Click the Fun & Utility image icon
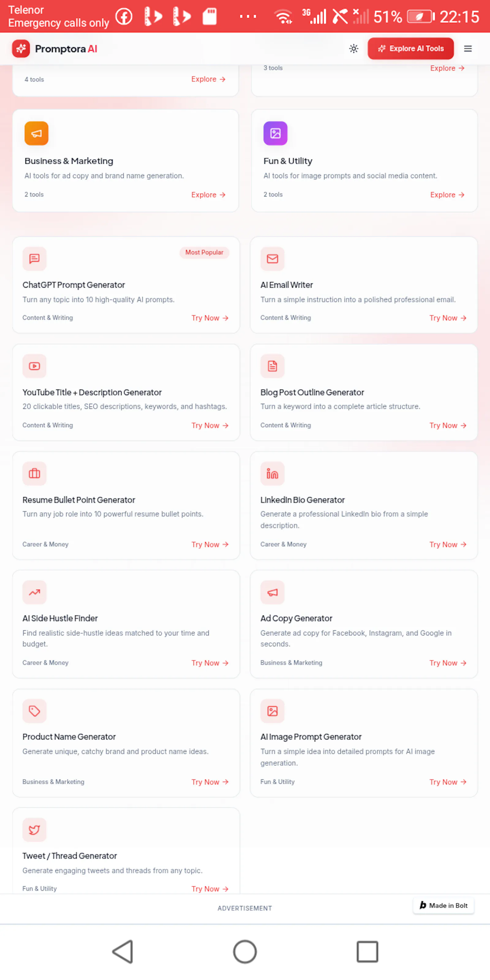 275,133
